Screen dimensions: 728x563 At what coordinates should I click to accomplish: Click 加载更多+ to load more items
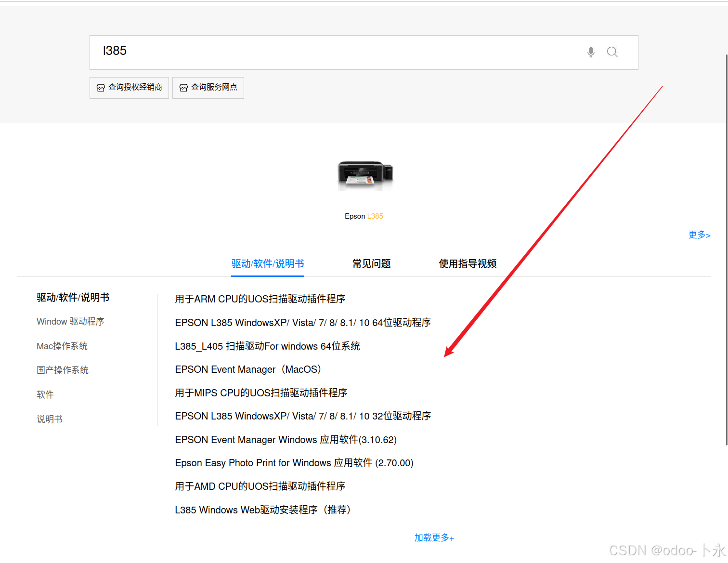pyautogui.click(x=434, y=538)
